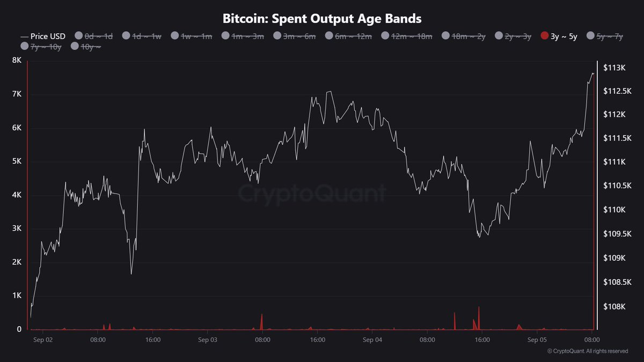This screenshot has height=362, width=644.
Task: Click the 18m ~ 2y legend marker
Action: point(445,36)
